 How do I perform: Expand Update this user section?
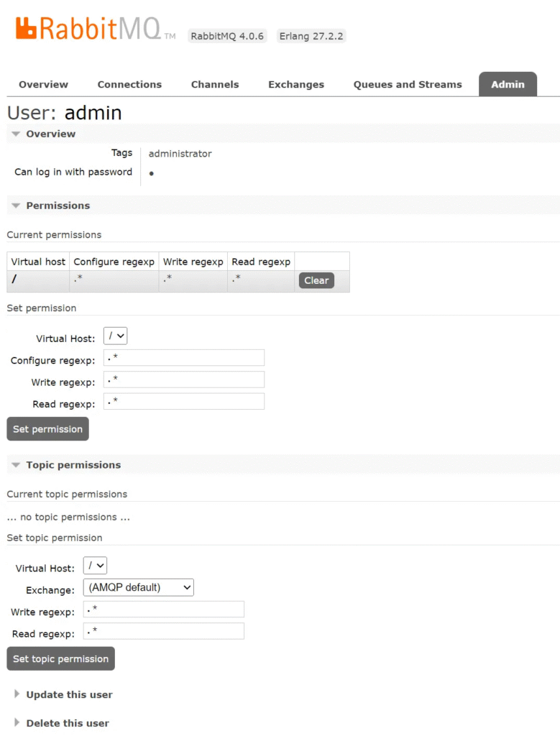69,695
